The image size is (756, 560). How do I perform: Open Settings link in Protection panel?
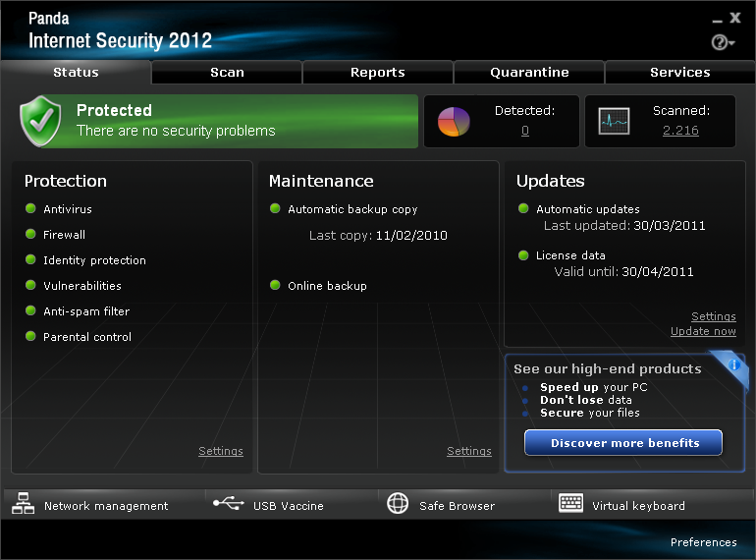tap(220, 451)
